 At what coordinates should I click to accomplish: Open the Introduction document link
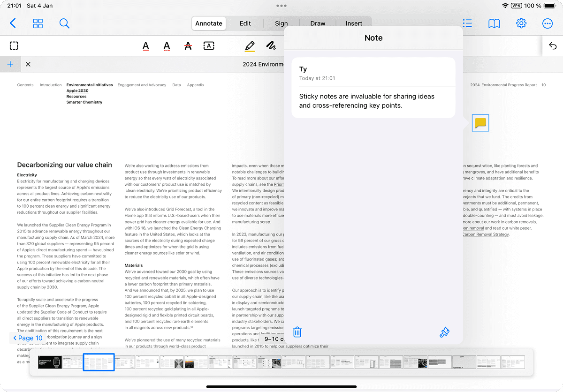point(51,85)
